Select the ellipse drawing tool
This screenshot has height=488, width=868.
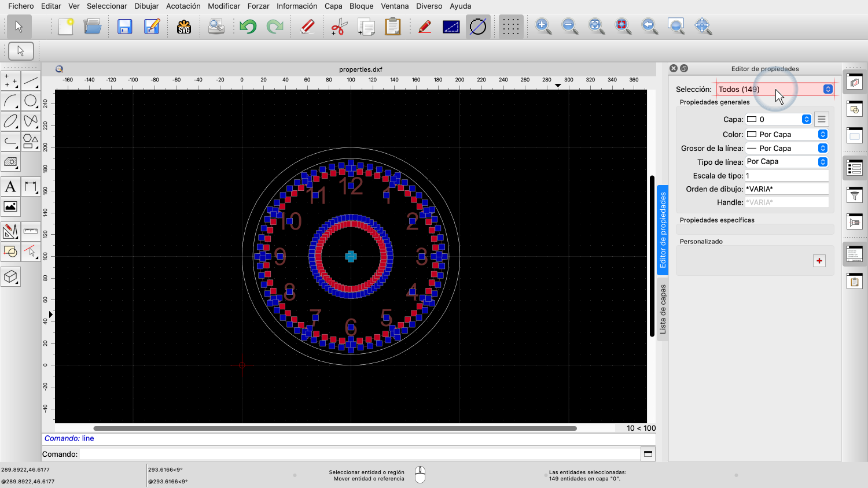[x=10, y=121]
